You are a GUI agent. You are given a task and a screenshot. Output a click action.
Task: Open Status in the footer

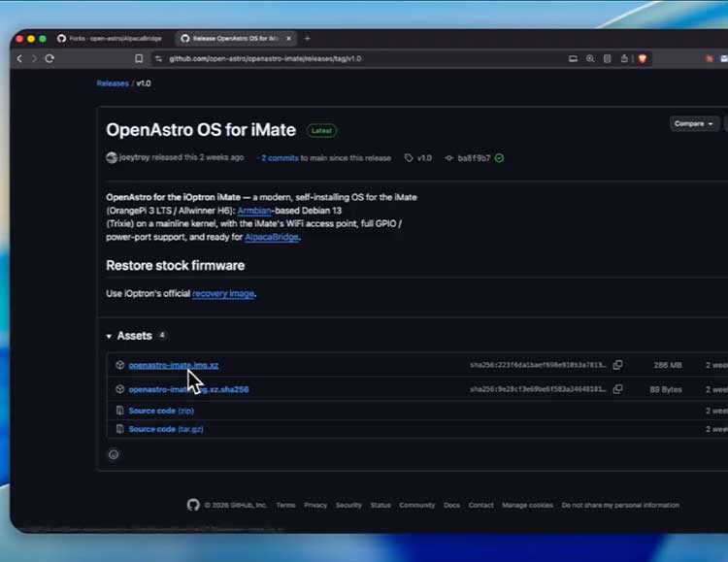pos(381,505)
